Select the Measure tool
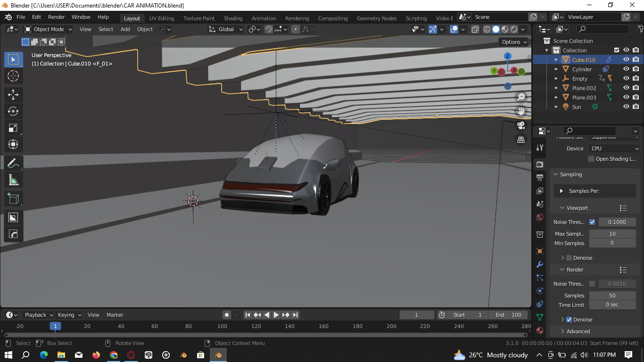Screen dimensions: 644x362 click(x=13, y=180)
